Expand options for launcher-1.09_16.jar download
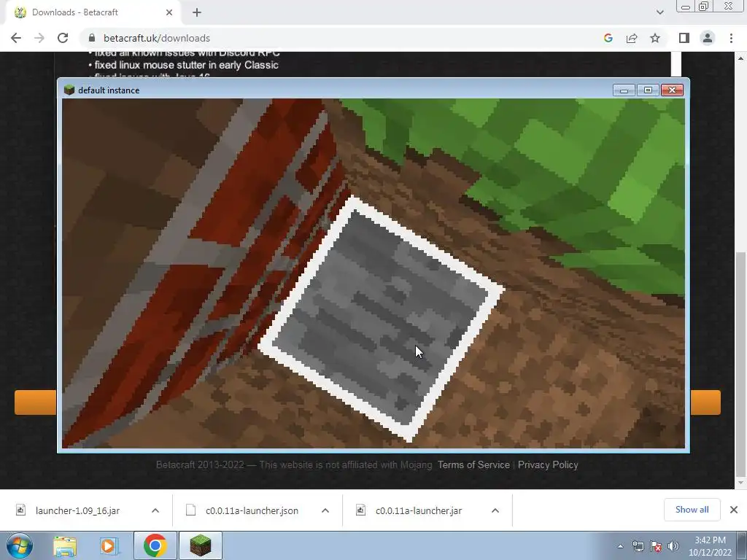The width and height of the screenshot is (747, 560). coord(155,510)
